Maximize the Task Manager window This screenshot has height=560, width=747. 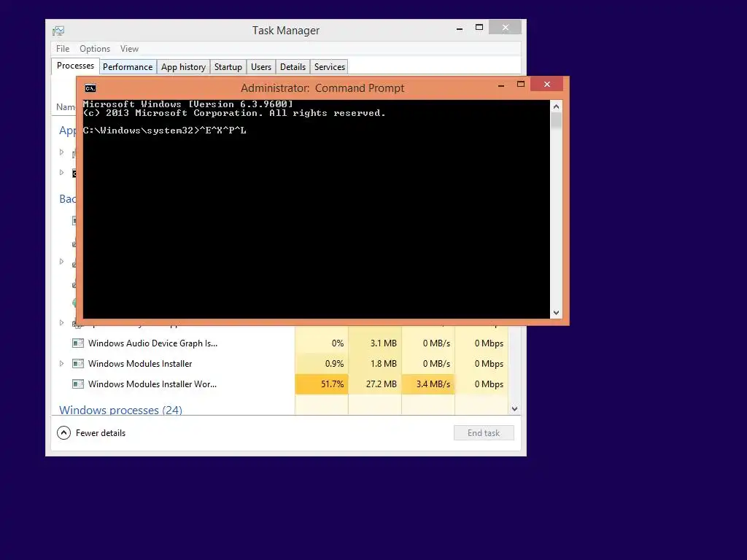(x=479, y=28)
